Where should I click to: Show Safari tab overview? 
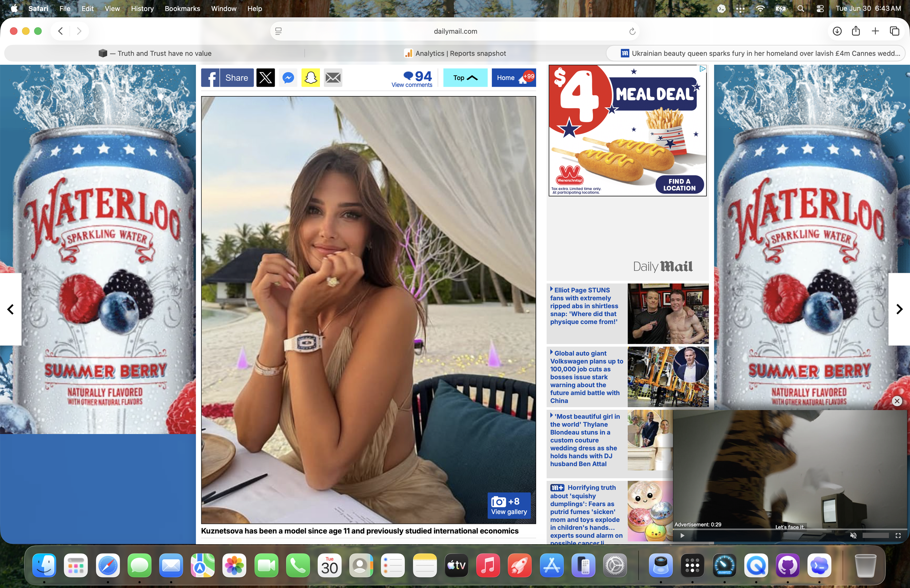point(894,31)
